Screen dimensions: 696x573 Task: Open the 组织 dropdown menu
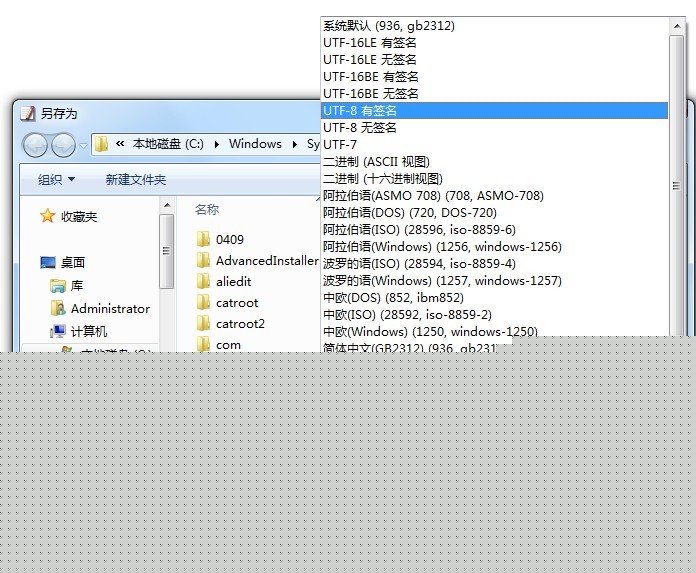[56, 180]
